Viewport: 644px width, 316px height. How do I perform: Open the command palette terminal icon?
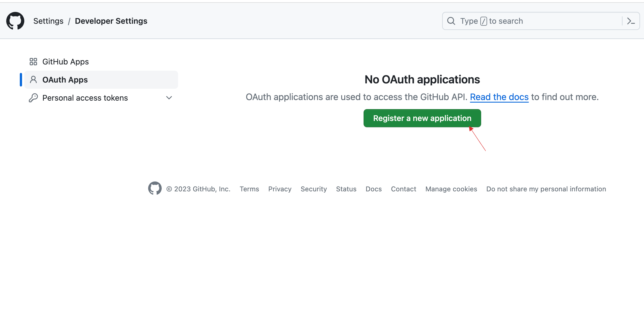631,21
